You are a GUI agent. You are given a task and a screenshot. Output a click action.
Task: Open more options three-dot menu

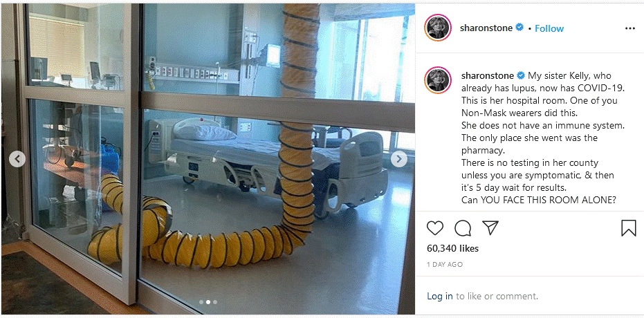[629, 28]
